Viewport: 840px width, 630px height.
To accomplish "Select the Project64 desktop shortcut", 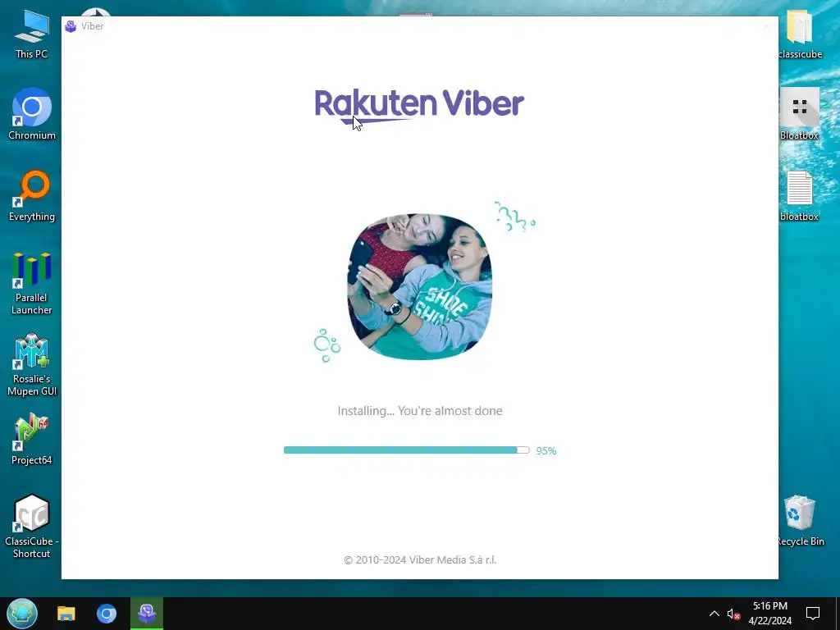I will click(x=32, y=440).
